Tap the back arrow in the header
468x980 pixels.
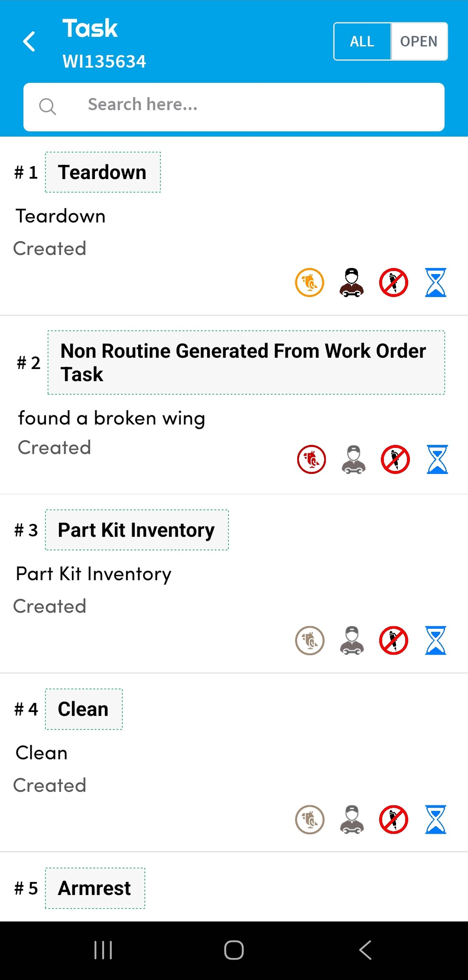click(29, 42)
